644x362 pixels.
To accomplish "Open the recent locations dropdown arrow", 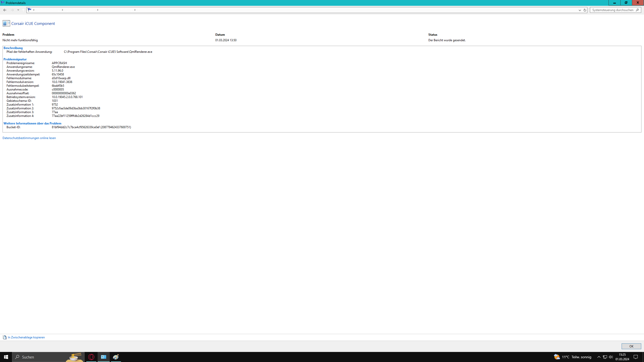I will click(x=18, y=10).
